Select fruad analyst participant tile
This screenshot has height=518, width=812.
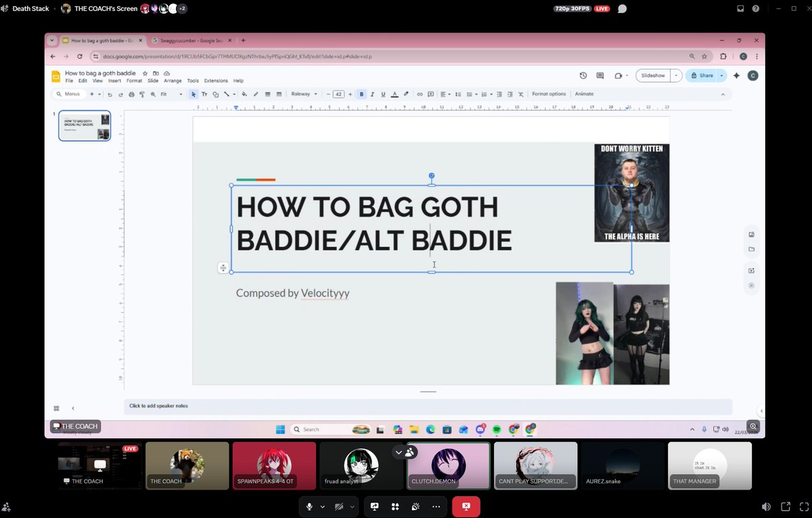pyautogui.click(x=361, y=466)
